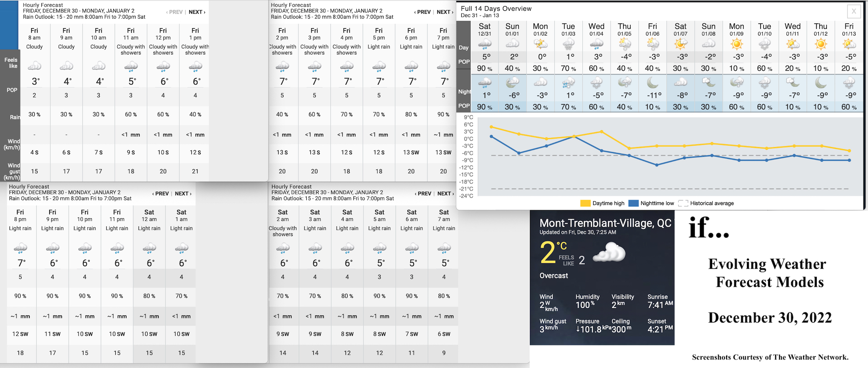
Task: Click the Fri 6 pm 80 % POP value
Action: 411,114
